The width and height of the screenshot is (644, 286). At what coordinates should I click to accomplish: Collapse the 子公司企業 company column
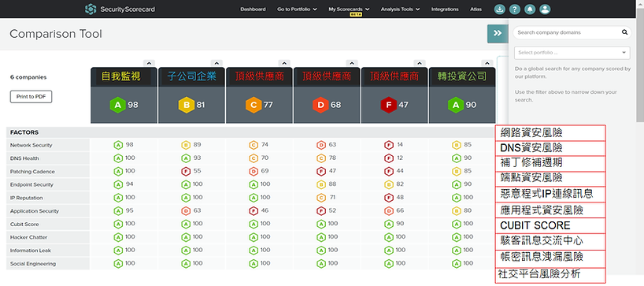click(x=217, y=63)
